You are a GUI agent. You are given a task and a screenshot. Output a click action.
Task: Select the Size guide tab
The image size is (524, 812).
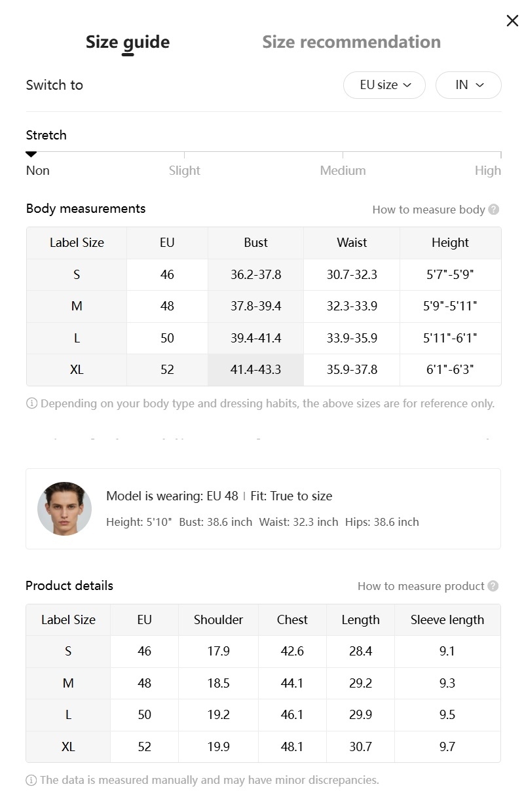(x=128, y=42)
